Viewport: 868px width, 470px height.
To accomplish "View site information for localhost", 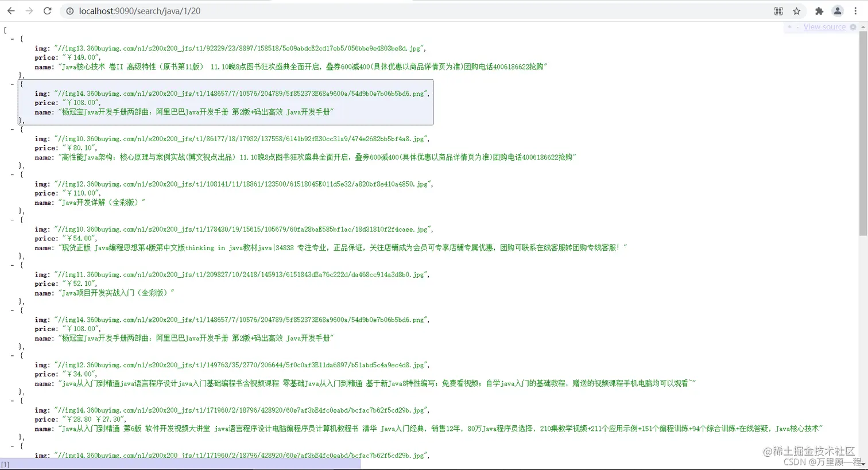I will coord(70,11).
